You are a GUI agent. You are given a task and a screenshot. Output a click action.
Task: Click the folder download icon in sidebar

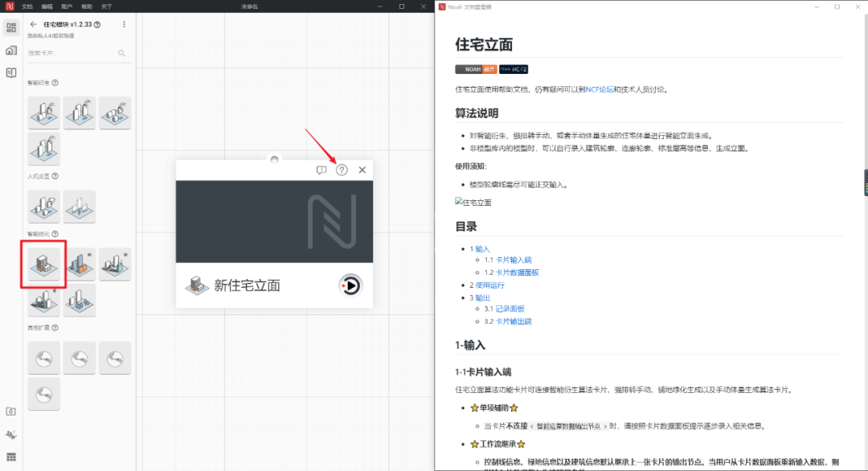pos(11,412)
